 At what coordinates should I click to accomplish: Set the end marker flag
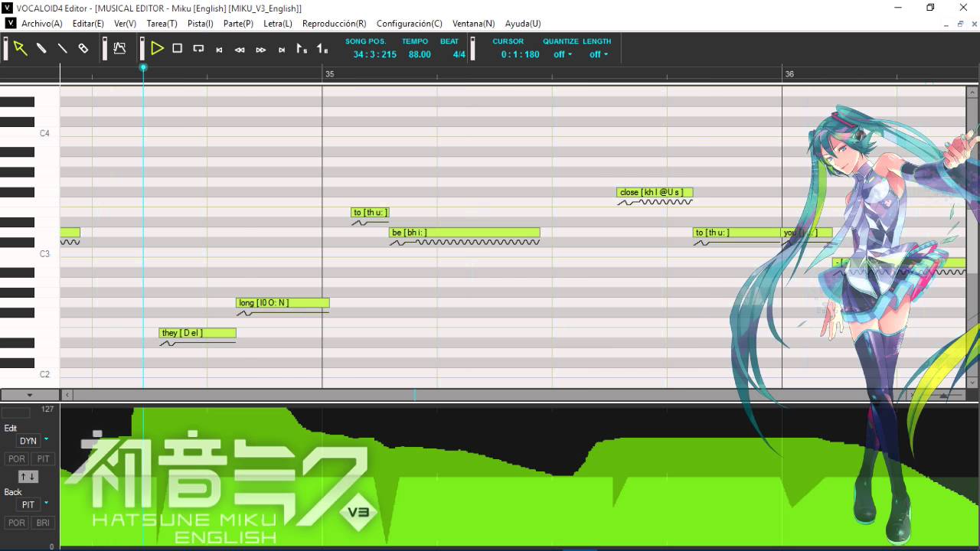322,48
